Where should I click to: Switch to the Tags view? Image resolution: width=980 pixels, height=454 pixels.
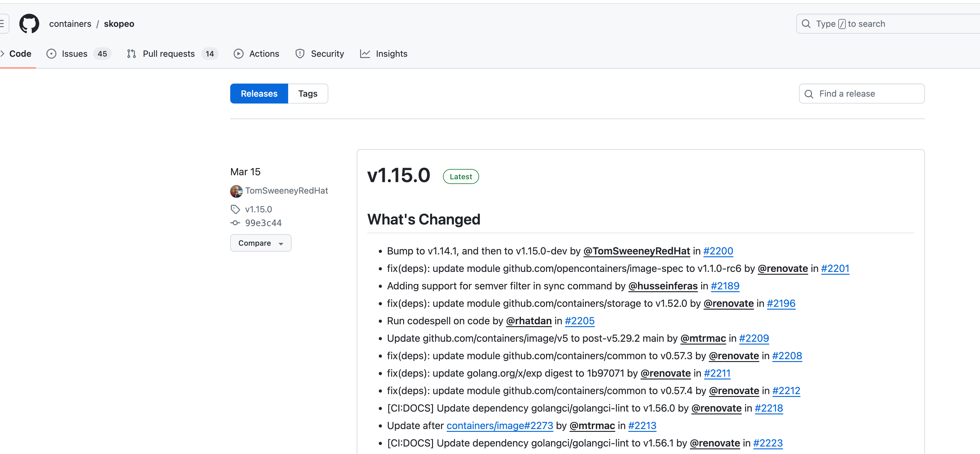[308, 94]
